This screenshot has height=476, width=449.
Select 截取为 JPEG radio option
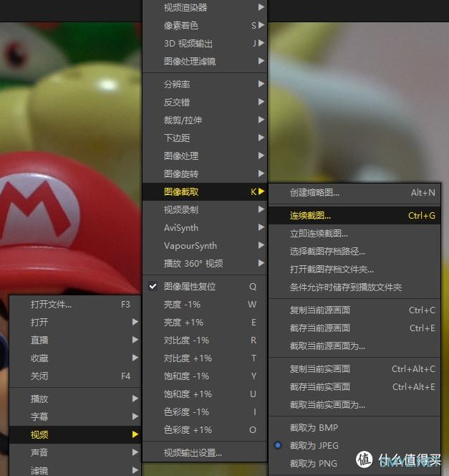pyautogui.click(x=314, y=446)
